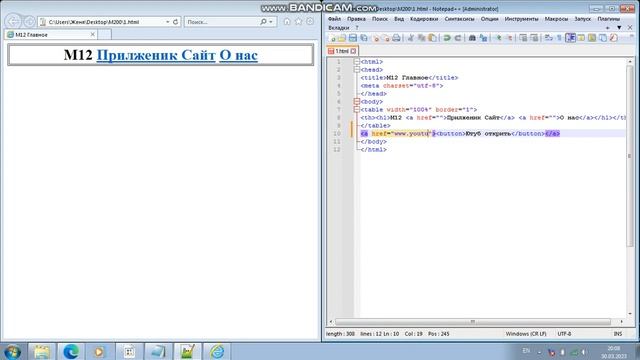Image resolution: width=640 pixels, height=360 pixels.
Task: Close the 1.html tab with its X
Action: [x=353, y=51]
